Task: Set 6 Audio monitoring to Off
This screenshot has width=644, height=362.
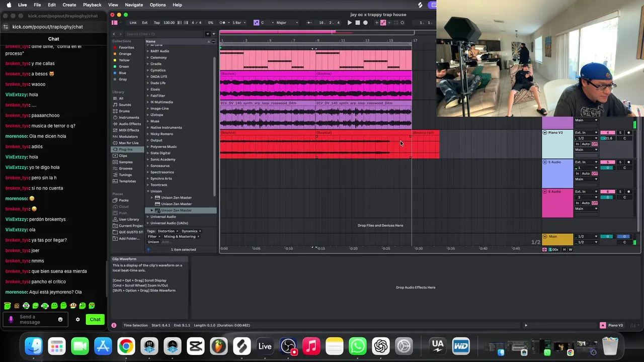Action: click(x=595, y=203)
